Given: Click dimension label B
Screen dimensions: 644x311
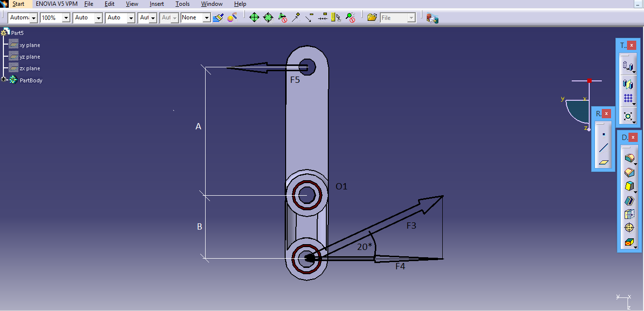Looking at the screenshot, I should (199, 227).
